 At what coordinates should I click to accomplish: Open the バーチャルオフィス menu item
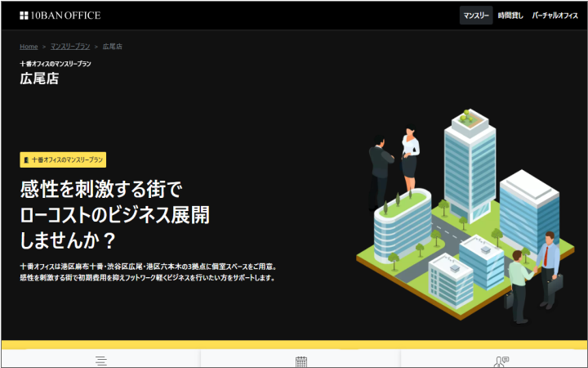point(555,16)
